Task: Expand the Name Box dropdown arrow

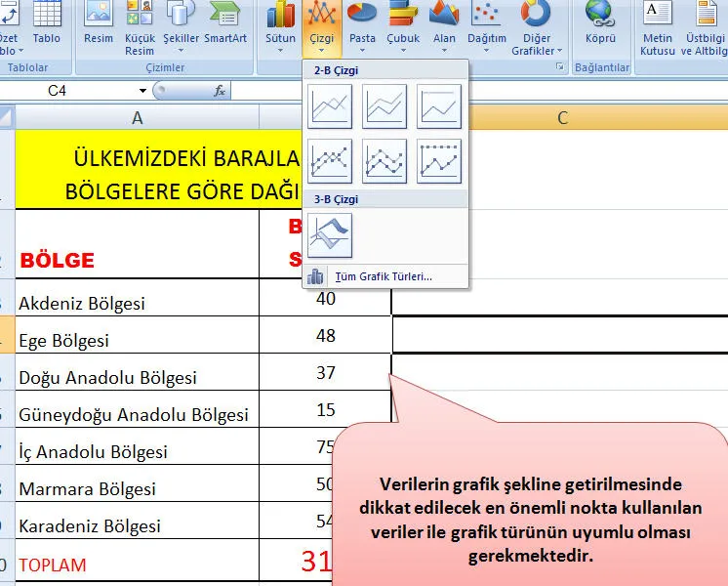Action: coord(143,91)
